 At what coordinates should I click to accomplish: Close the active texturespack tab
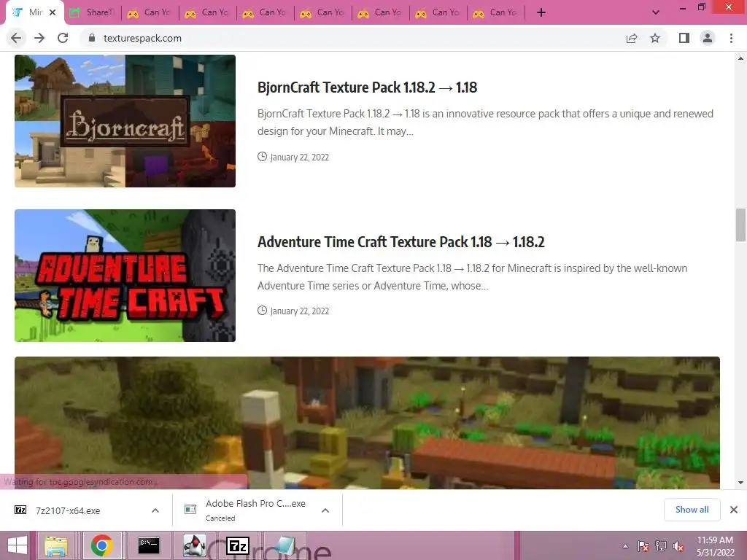click(x=53, y=12)
